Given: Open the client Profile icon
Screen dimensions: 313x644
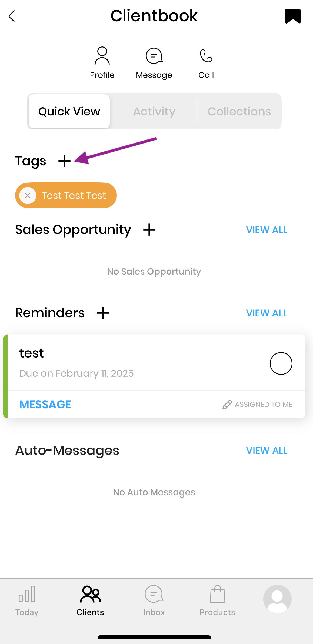Looking at the screenshot, I should (102, 56).
